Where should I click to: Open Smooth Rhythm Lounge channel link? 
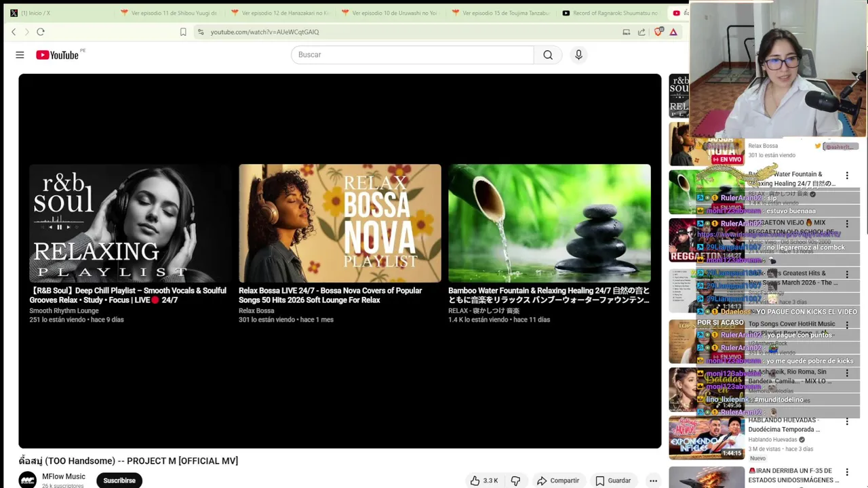pos(64,310)
